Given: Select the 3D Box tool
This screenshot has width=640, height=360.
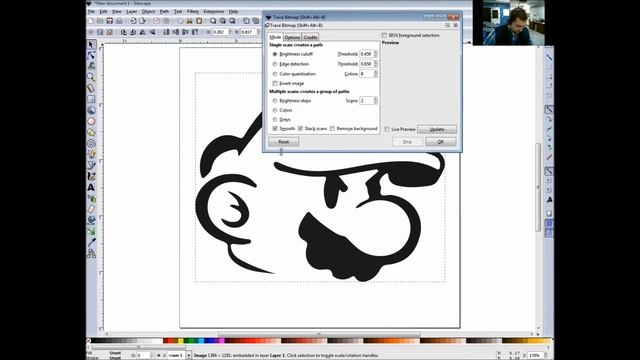Looking at the screenshot, I should coord(91,110).
